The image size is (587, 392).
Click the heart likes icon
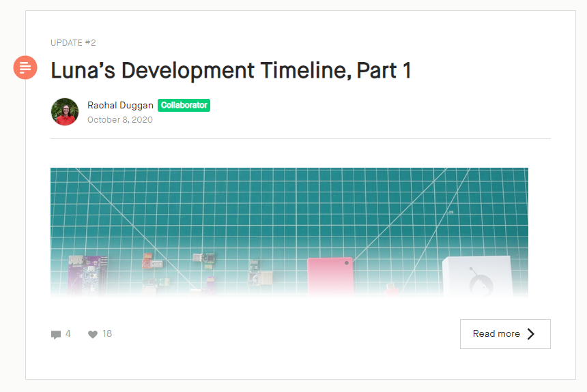pos(92,334)
